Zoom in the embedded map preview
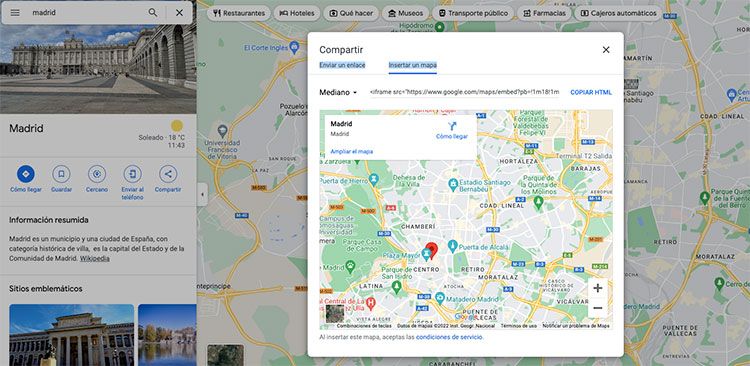750x366 pixels. pos(597,288)
